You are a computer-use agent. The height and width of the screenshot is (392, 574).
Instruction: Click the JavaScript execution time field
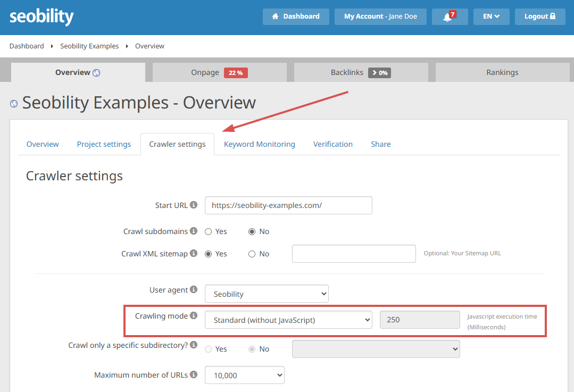(420, 320)
